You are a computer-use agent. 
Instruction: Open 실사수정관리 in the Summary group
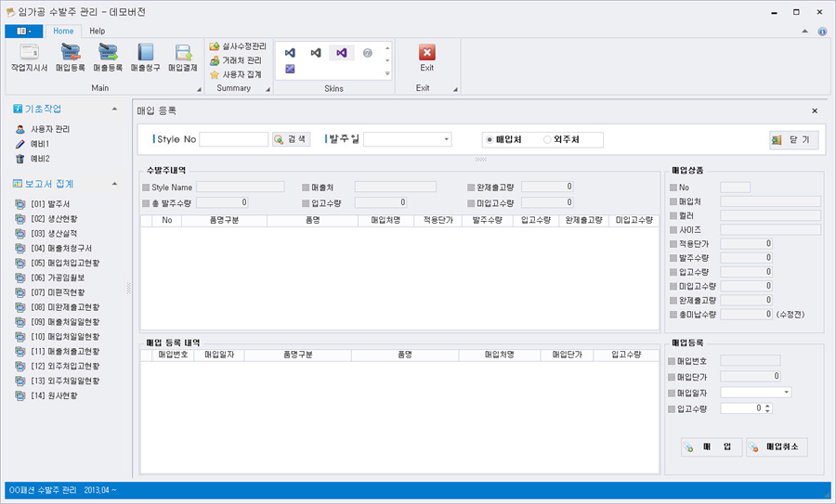pos(238,46)
